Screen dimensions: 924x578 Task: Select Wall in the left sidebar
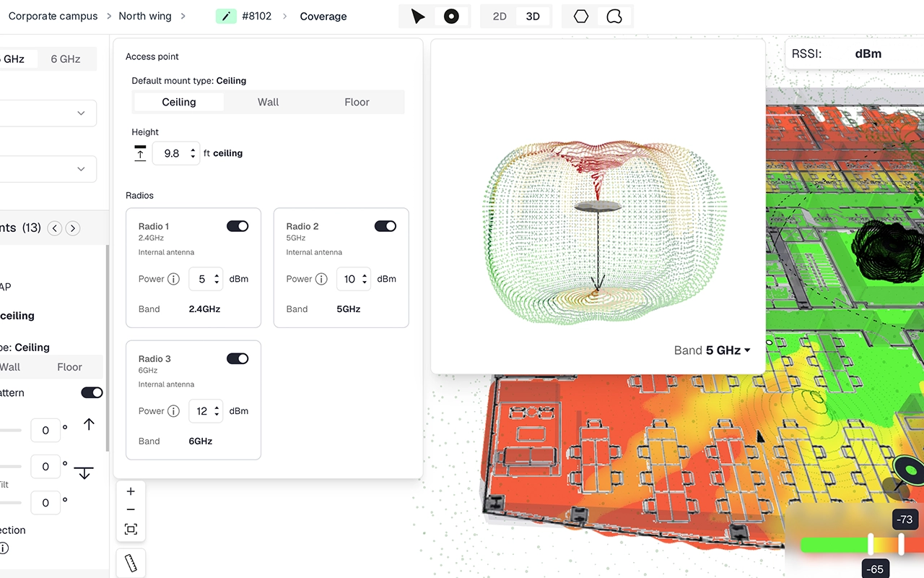pyautogui.click(x=10, y=367)
